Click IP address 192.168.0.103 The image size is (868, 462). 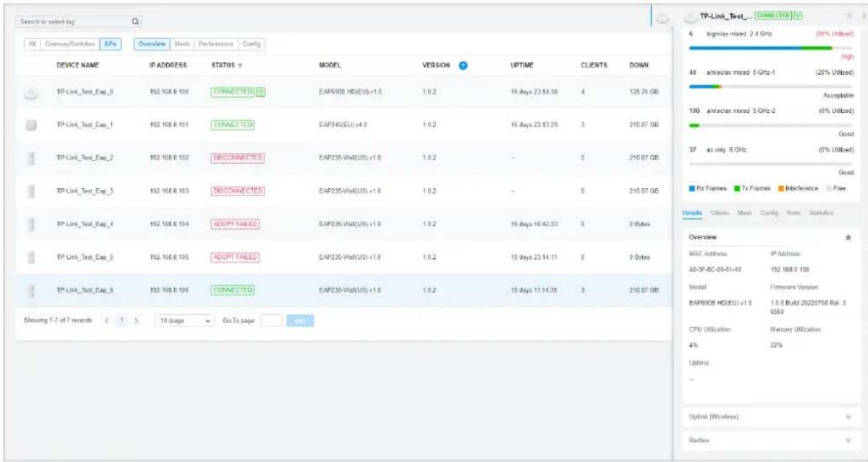pyautogui.click(x=170, y=190)
